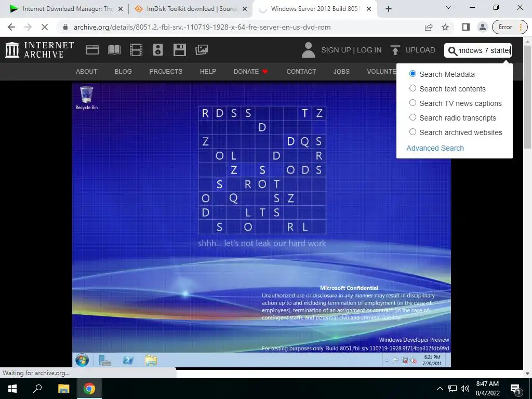This screenshot has width=532, height=399.
Task: Click the Windows Server screenshot preview
Action: 262,224
